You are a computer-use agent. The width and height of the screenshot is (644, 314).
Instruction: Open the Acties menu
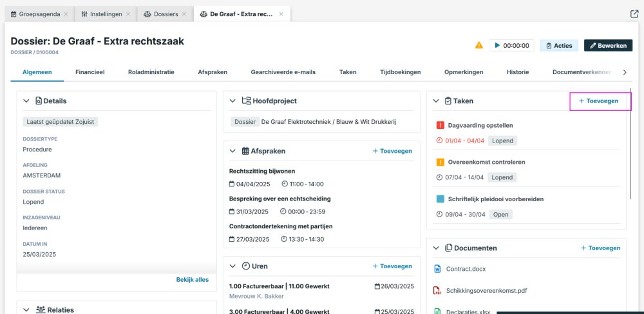click(x=559, y=45)
